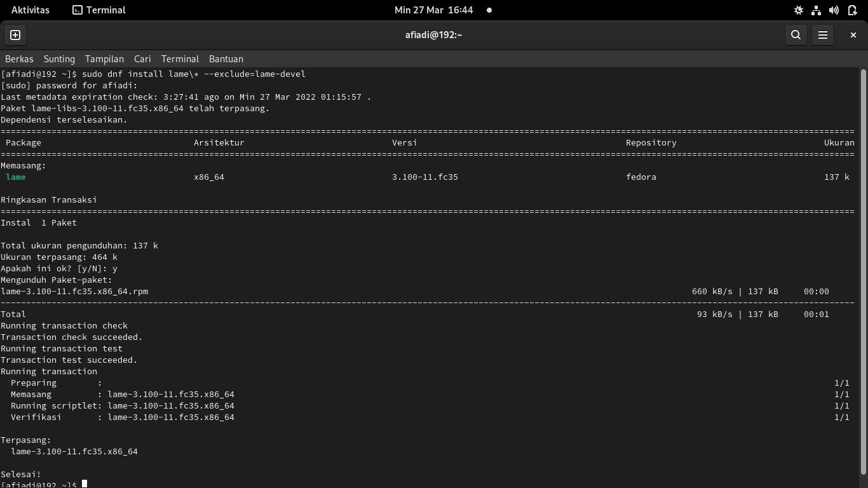Open the Bantuan menu
This screenshot has height=488, width=868.
coord(226,58)
